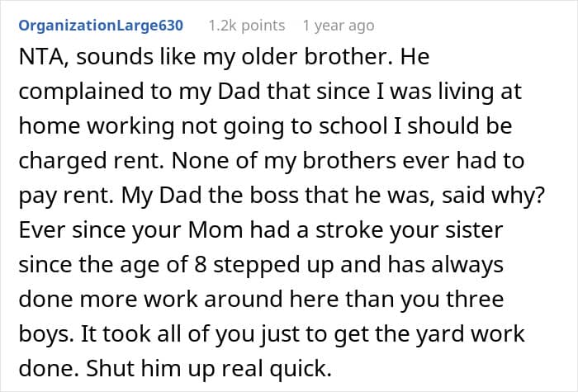
Task: Click 'stepped up and has always' text
Action: 358,265
